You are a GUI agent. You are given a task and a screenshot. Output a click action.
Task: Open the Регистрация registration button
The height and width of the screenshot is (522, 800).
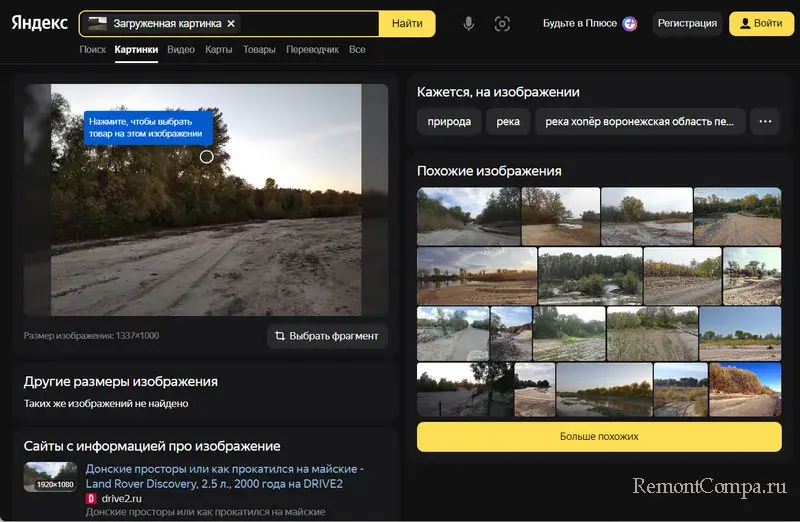coord(687,23)
